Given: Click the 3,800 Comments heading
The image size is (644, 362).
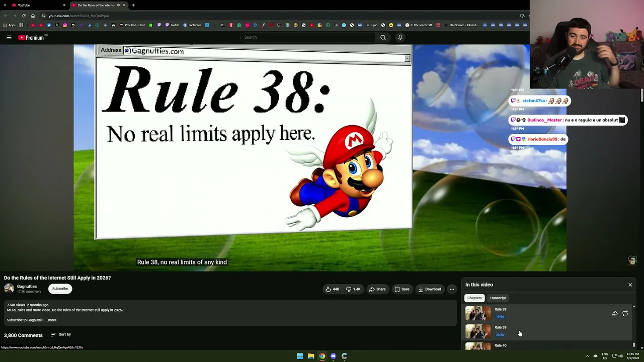Looking at the screenshot, I should click(23, 335).
